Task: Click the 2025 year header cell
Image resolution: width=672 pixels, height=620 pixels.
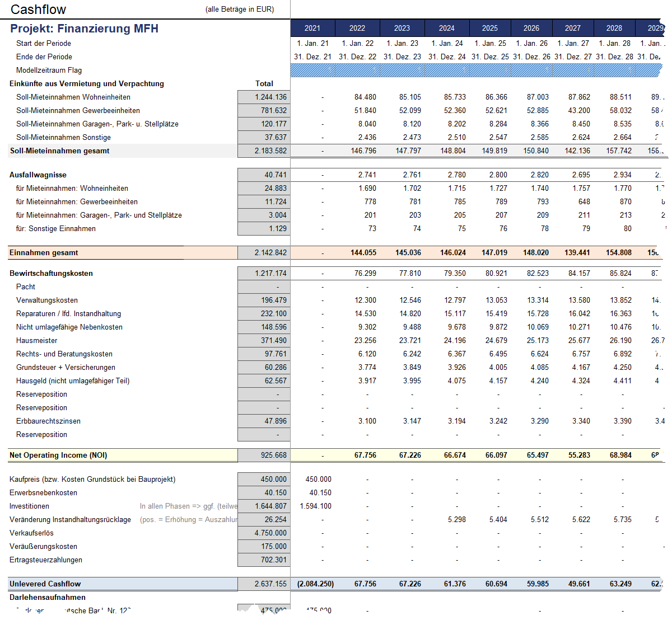Action: pyautogui.click(x=490, y=28)
